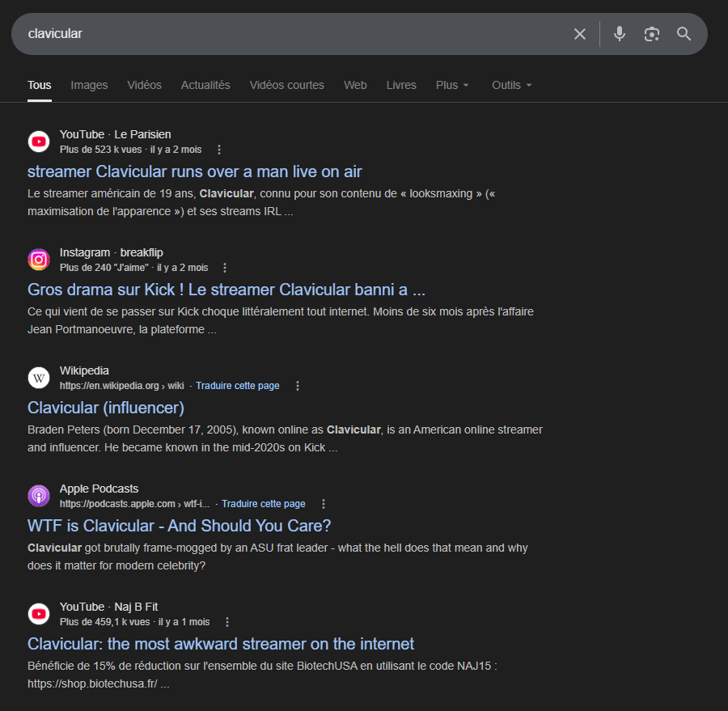Open 'streamer Clavicular runs over a man' video link

(x=194, y=171)
